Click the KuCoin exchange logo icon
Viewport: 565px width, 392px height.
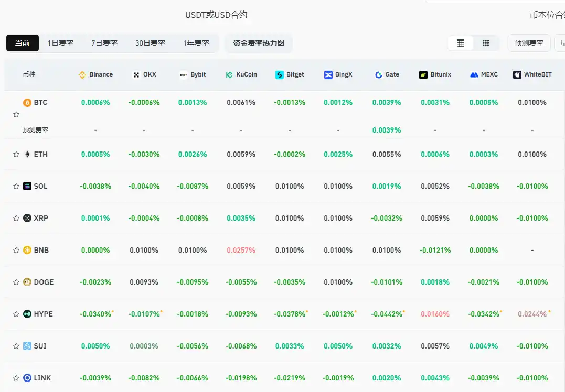(x=229, y=75)
